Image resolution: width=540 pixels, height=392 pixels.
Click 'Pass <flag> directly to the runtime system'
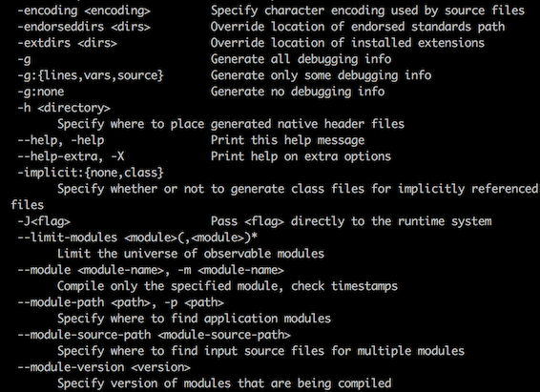[x=351, y=221]
